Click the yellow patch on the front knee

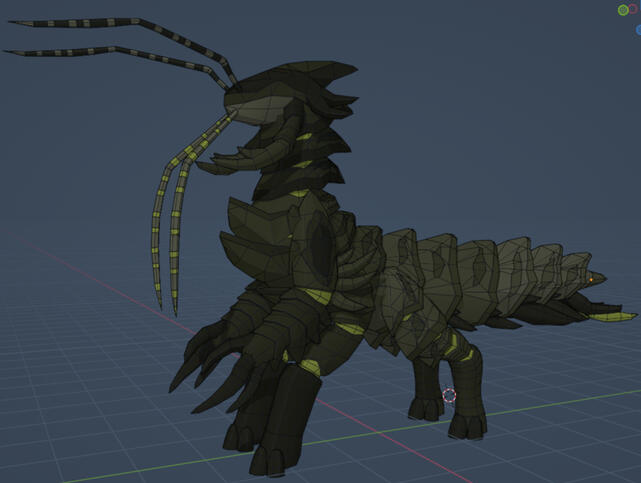coord(311,366)
